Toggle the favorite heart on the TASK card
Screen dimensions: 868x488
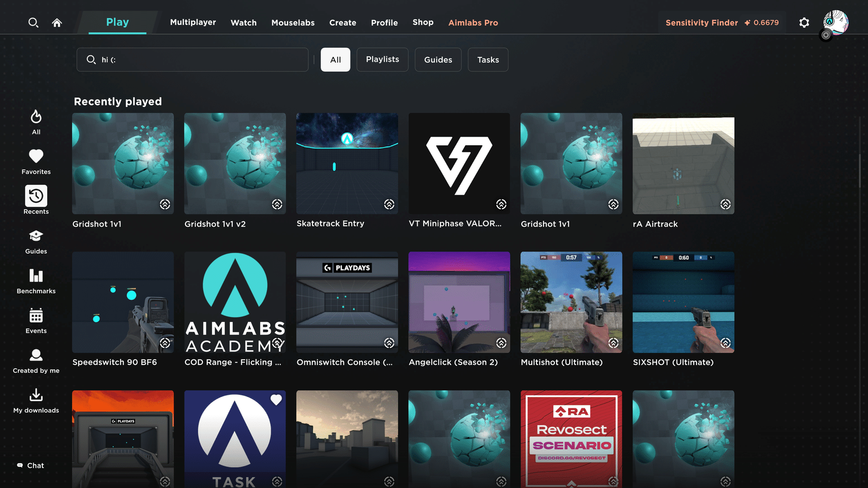pyautogui.click(x=276, y=400)
